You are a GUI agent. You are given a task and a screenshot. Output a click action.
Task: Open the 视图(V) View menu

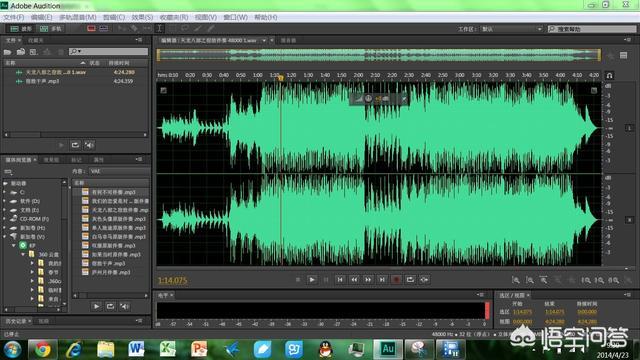pos(206,17)
